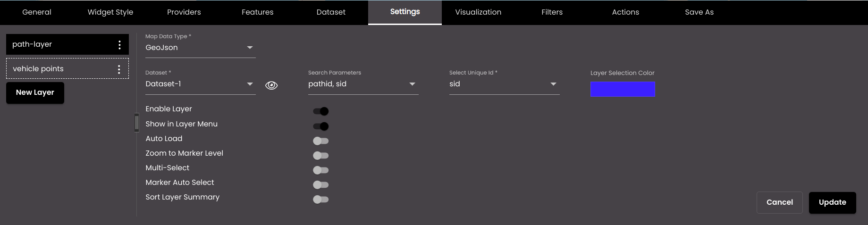Switch to the Filters tab

click(x=552, y=12)
